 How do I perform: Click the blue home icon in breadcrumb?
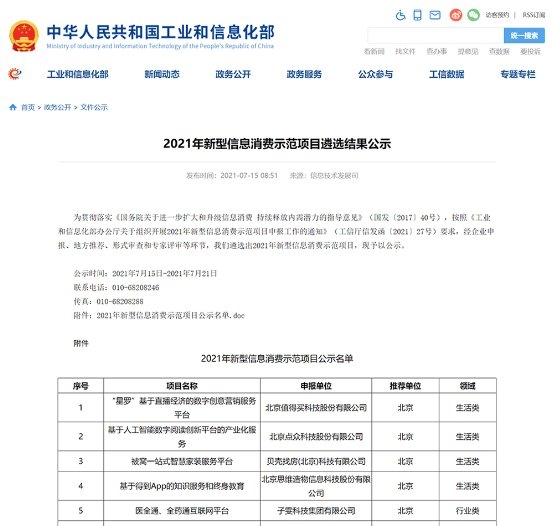[13, 107]
